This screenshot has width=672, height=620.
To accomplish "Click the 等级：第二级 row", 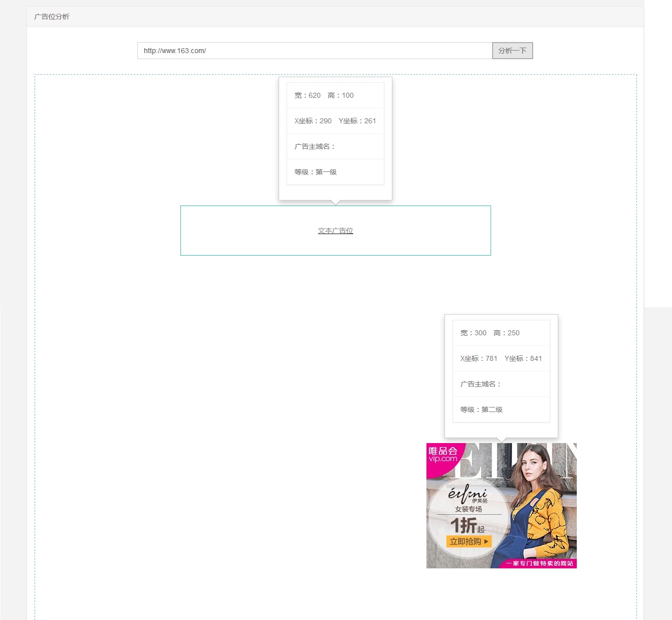I will point(501,409).
